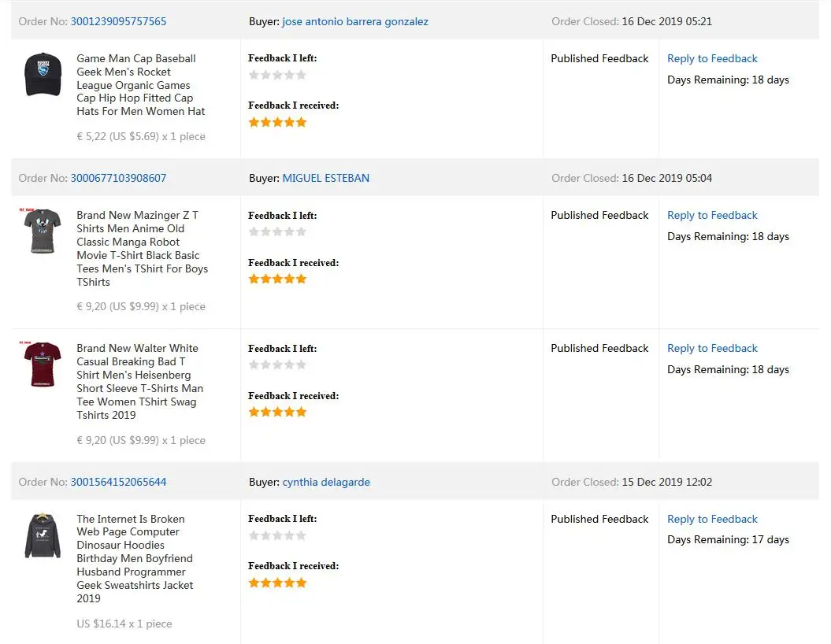View buyer MIGUEL ESTEBAN profile
831x644 pixels.
[x=325, y=178]
